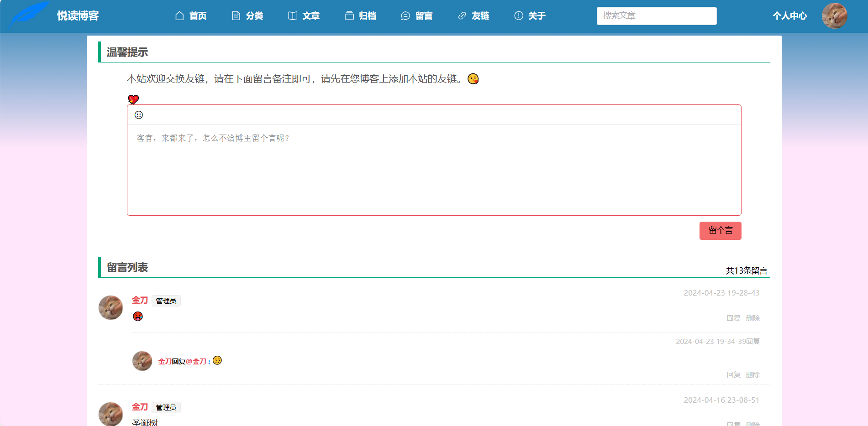Image resolution: width=868 pixels, height=426 pixels.
Task: Click the kissing emoji after the notice
Action: (473, 79)
